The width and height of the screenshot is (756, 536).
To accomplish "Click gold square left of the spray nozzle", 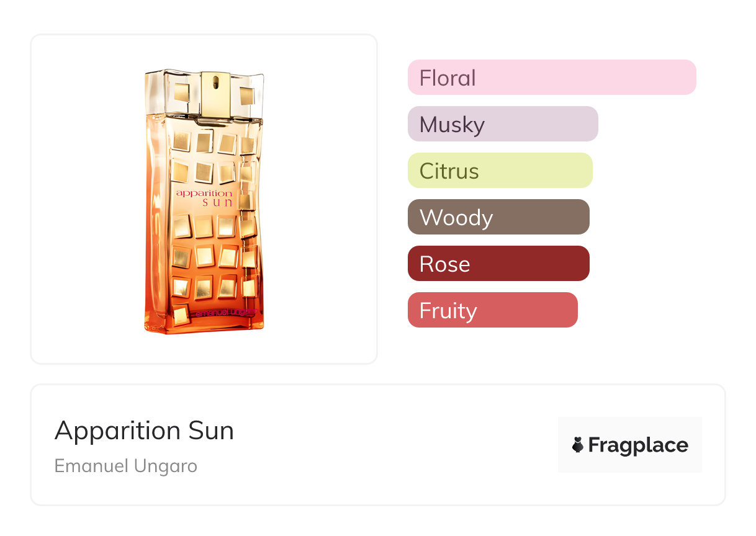I will (x=181, y=92).
